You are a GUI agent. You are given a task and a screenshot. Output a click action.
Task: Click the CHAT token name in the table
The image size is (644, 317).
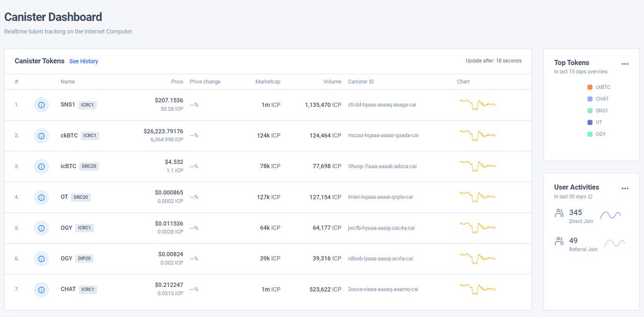(68, 289)
